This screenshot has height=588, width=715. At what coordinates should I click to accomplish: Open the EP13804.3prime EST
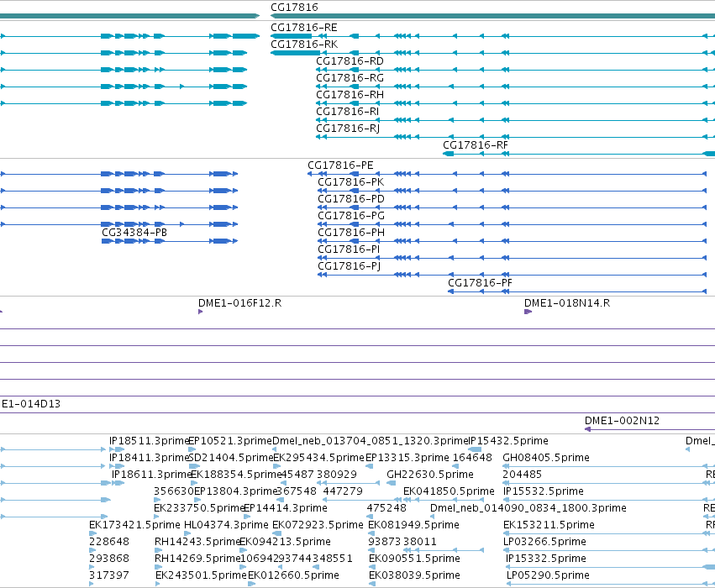pos(236,491)
